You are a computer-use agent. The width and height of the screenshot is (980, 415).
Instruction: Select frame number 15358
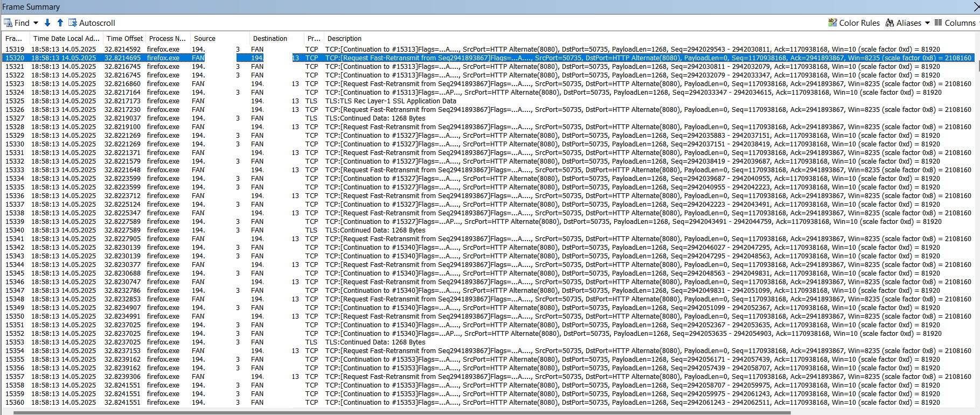[x=15, y=385]
